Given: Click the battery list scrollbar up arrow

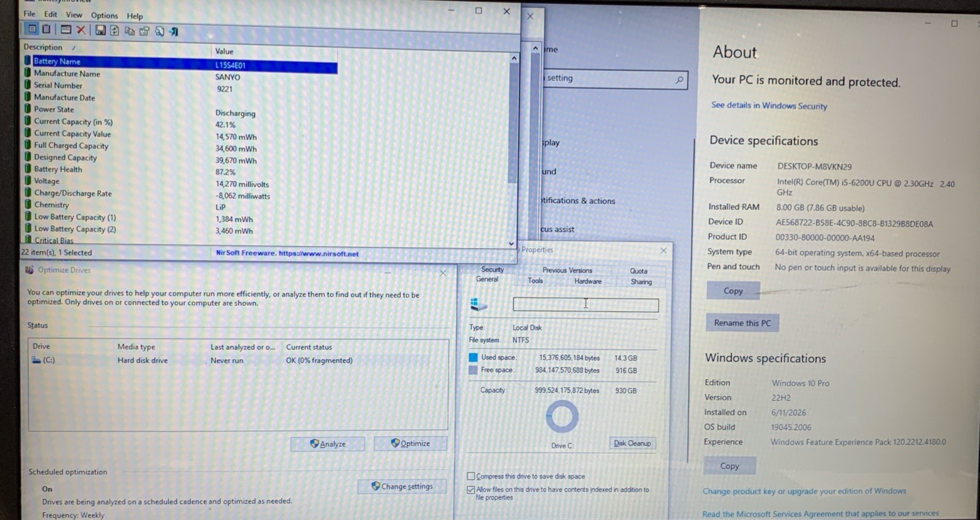Looking at the screenshot, I should click(x=514, y=58).
